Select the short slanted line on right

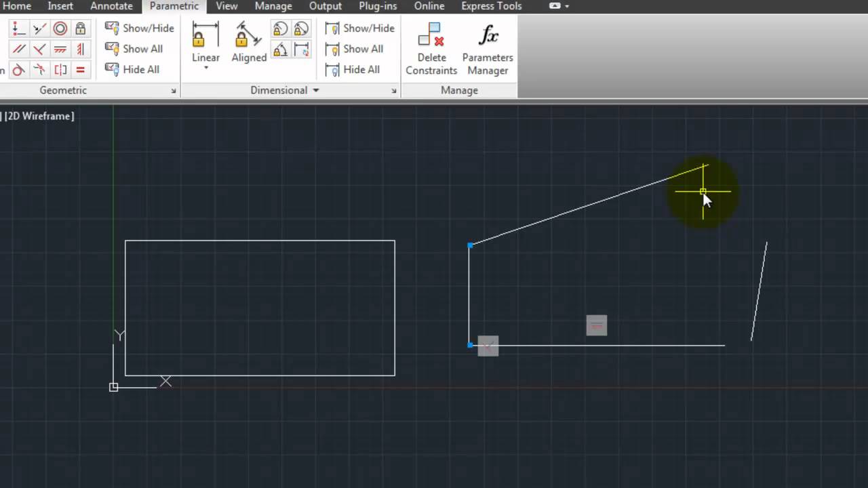pos(759,291)
